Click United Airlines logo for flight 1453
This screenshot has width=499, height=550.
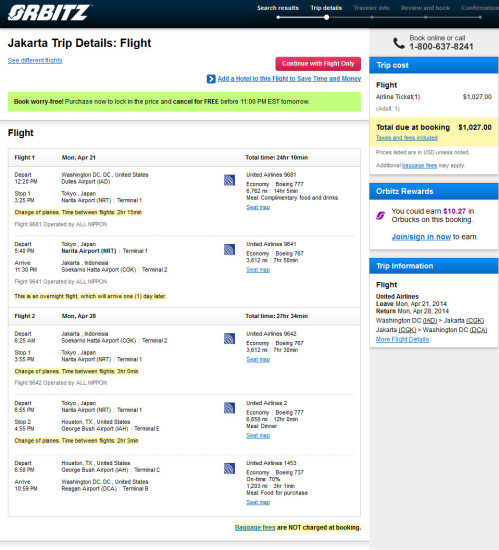coord(229,469)
